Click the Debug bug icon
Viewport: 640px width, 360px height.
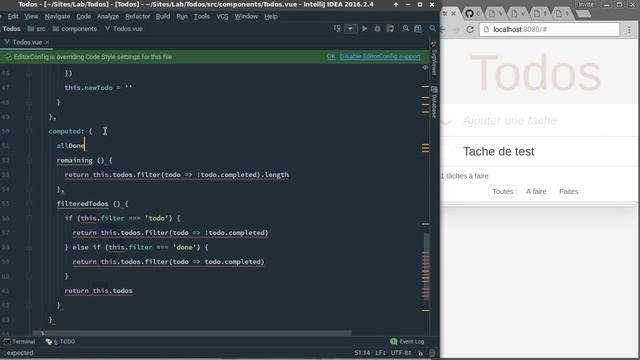pyautogui.click(x=377, y=29)
